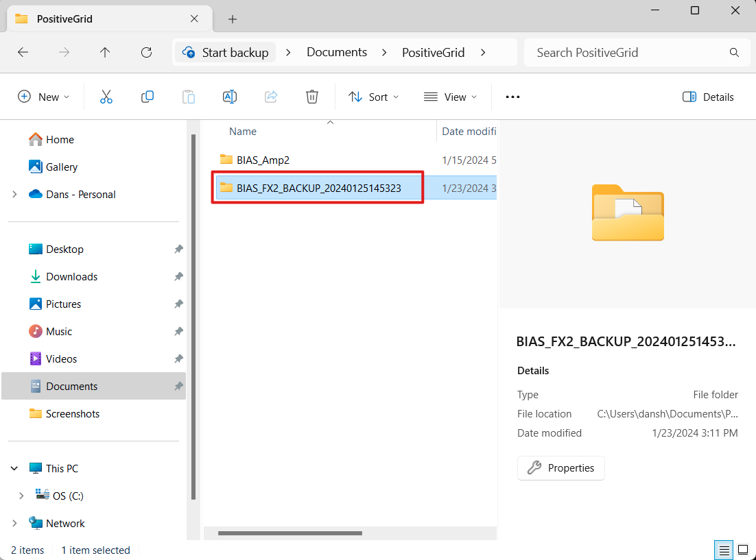The height and width of the screenshot is (560, 756).
Task: Click the Rename icon in toolbar
Action: click(x=230, y=97)
